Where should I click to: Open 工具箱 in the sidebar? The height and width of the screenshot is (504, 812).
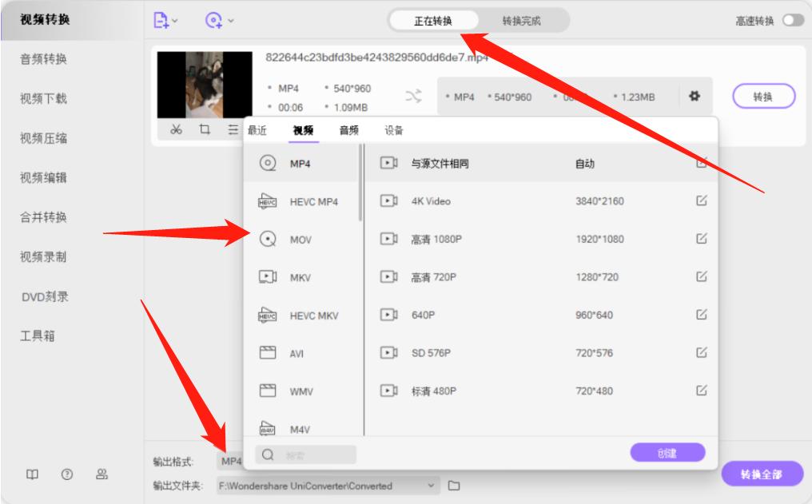pyautogui.click(x=38, y=335)
